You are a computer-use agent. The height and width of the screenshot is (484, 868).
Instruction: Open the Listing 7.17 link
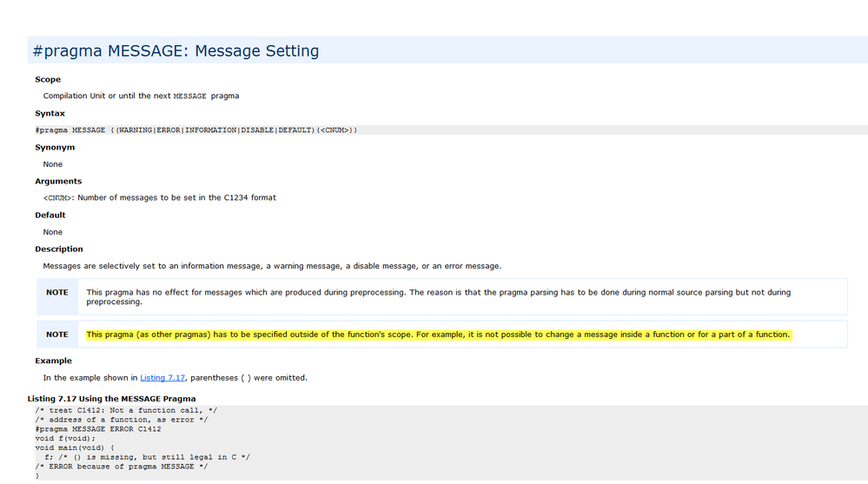tap(162, 378)
